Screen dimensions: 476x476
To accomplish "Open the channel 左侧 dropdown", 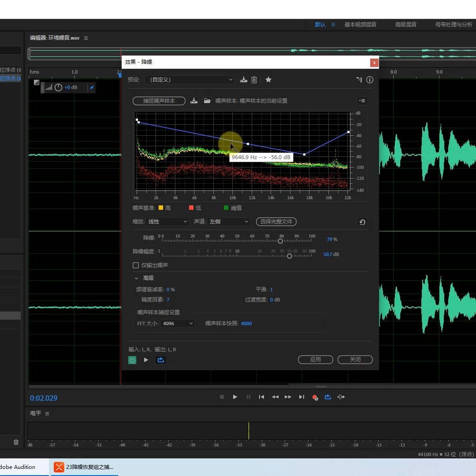I will 229,222.
